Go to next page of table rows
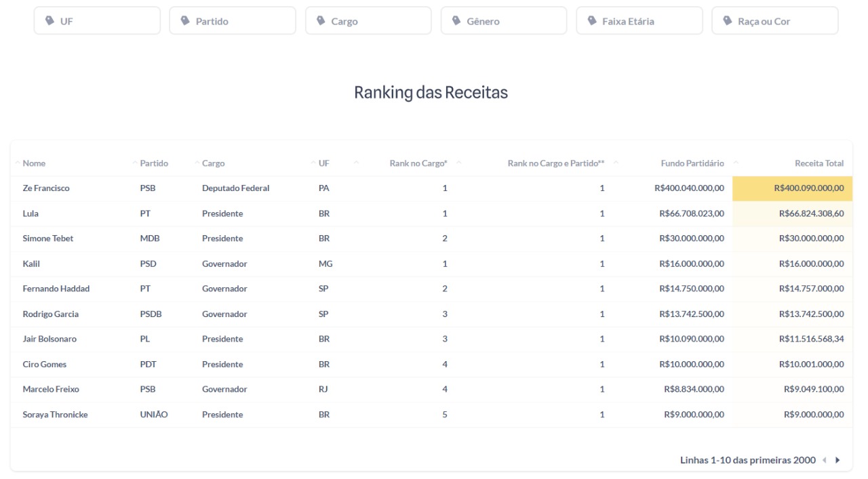Screen dimensions: 868x479 click(x=837, y=460)
